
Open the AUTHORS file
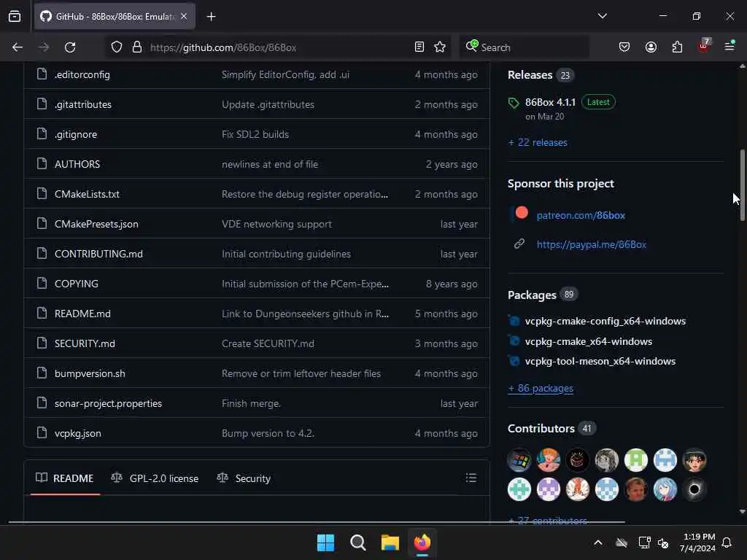[x=77, y=164]
